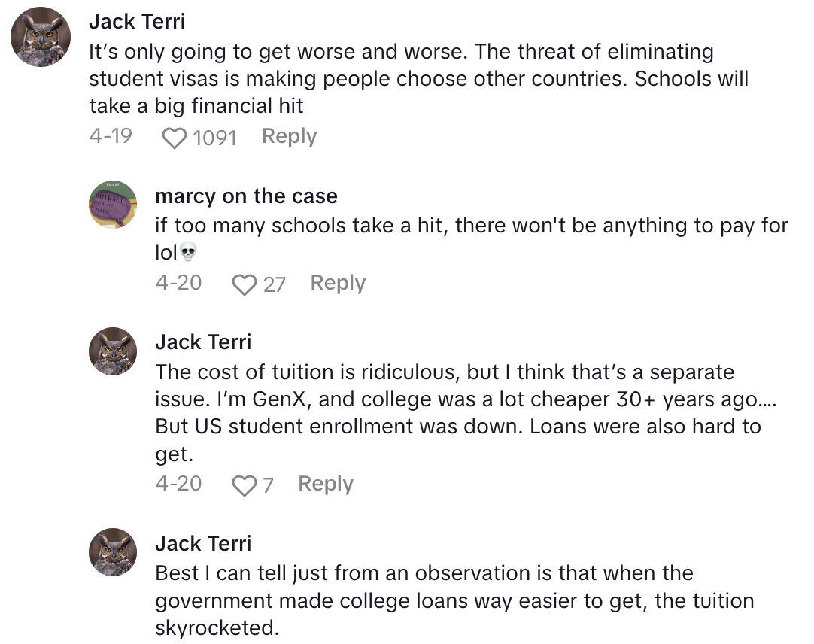Click Jack Terri name above the tuition-cost reply
The image size is (814, 644).
pos(203,342)
